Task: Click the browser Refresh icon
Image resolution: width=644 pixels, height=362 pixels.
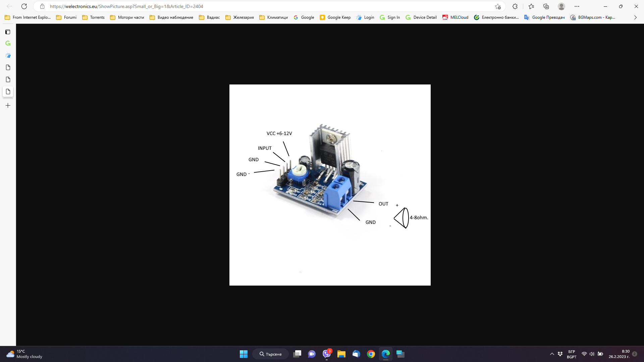Action: point(24,6)
